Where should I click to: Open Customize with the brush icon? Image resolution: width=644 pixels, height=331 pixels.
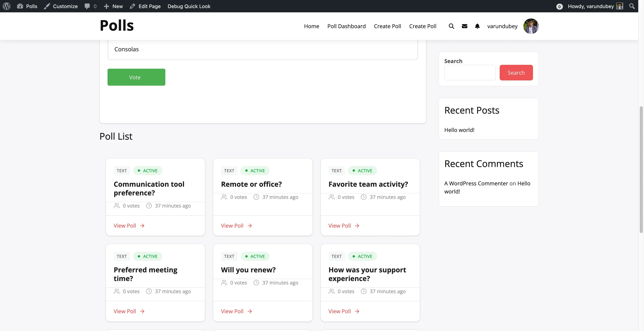pyautogui.click(x=47, y=6)
